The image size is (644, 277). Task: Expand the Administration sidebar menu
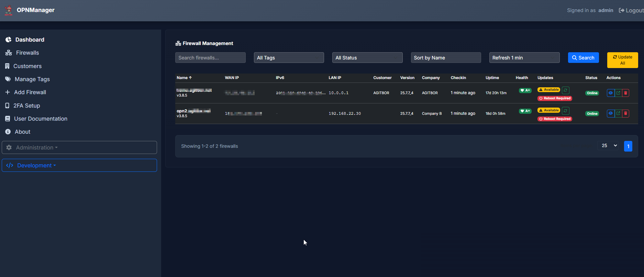pos(79,147)
